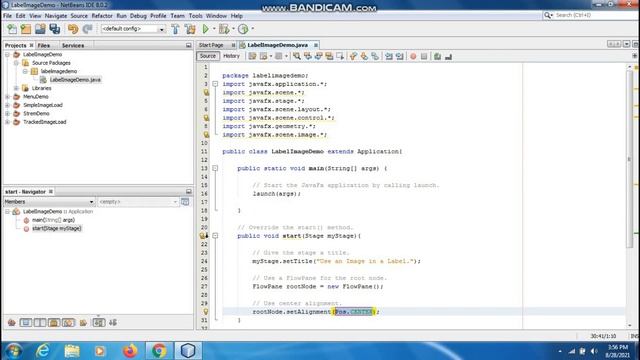Screen dimensions: 640x360
Task: Toggle Sort by Name in Navigator
Action: tap(98, 322)
